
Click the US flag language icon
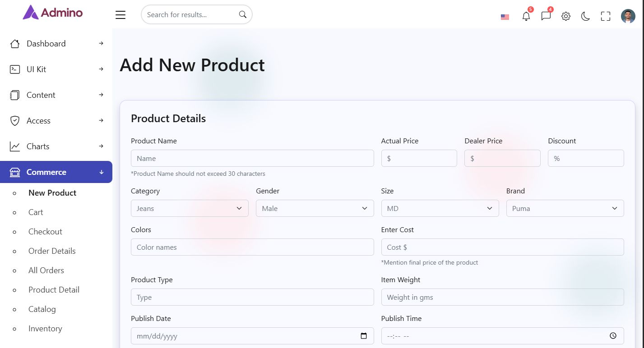[505, 17]
